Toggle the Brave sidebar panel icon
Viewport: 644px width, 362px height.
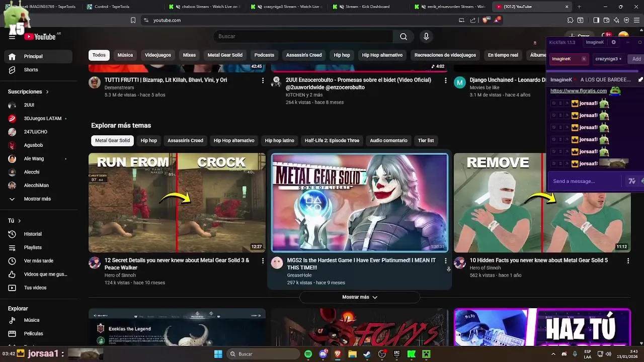[x=596, y=20]
